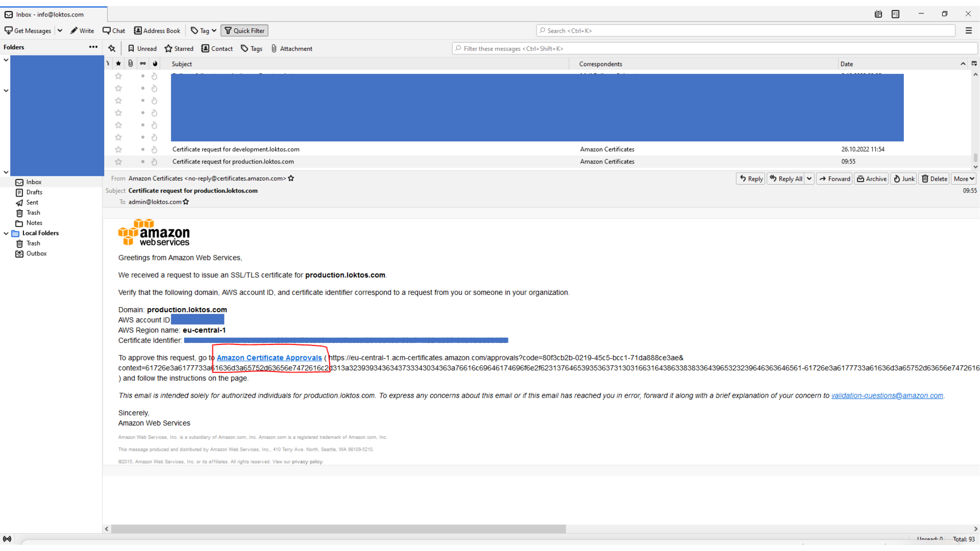Click Reply All button
The width and height of the screenshot is (980, 551).
786,179
